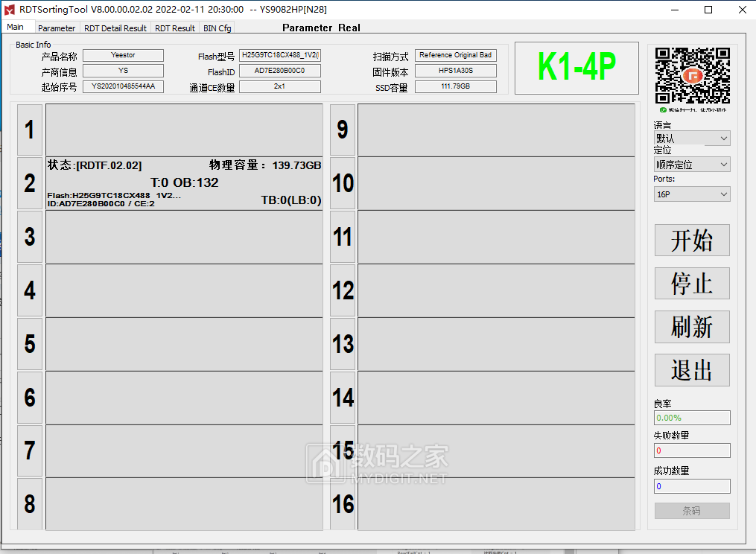756x554 pixels.
Task: Select the RDT Result tab
Action: (174, 28)
